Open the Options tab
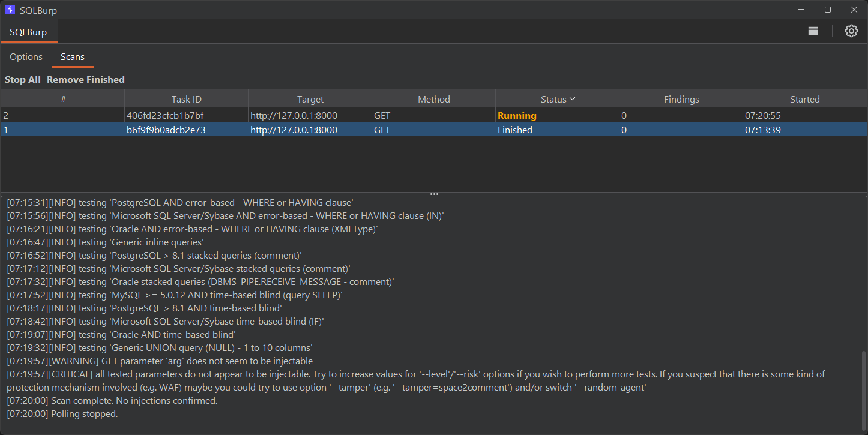The height and width of the screenshot is (435, 868). point(26,57)
